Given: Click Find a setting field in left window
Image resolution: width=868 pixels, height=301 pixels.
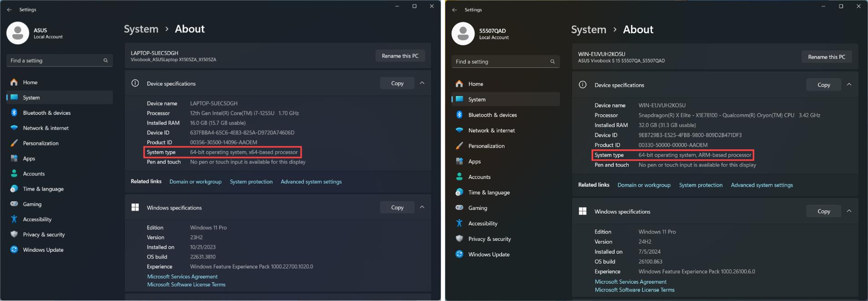Looking at the screenshot, I should tap(60, 61).
